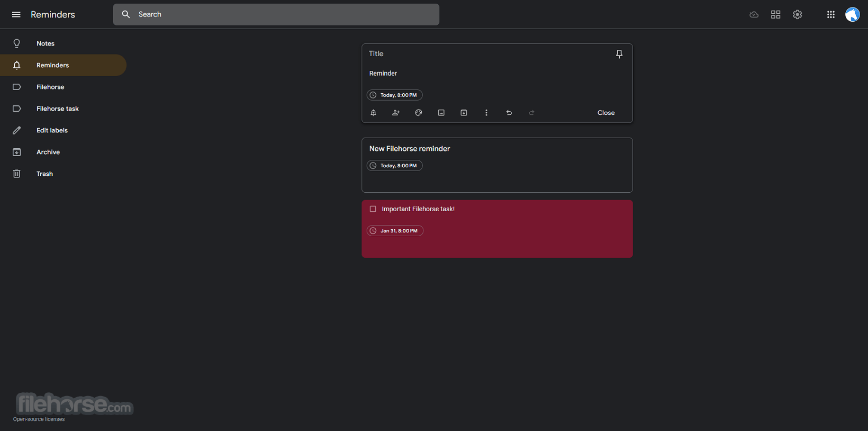The image size is (868, 431).
Task: Select Reminders in the sidebar
Action: 63,65
